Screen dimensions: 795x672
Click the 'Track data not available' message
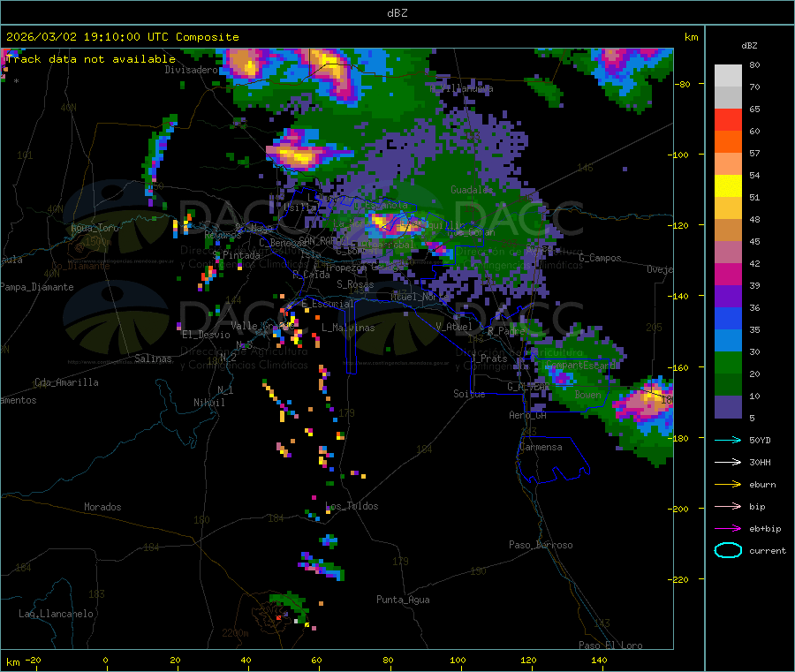point(91,59)
